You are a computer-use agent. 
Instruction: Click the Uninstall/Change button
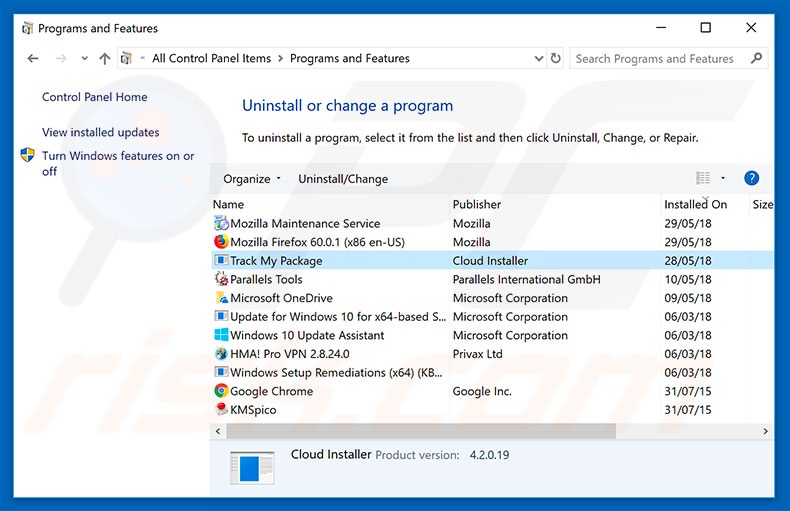coord(343,179)
